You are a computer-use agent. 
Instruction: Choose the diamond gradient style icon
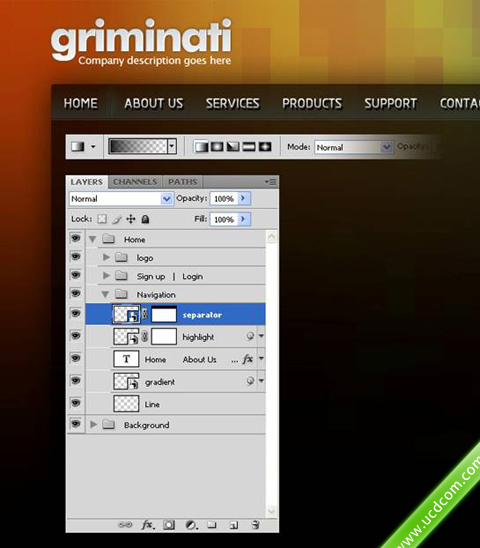coord(265,147)
